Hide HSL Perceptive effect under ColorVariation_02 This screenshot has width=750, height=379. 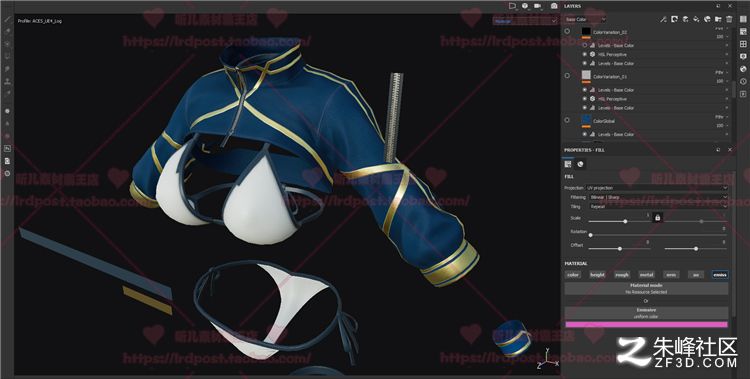click(x=585, y=55)
